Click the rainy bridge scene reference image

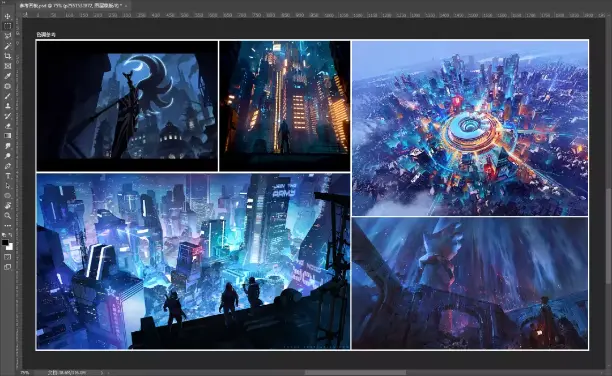[x=470, y=283]
